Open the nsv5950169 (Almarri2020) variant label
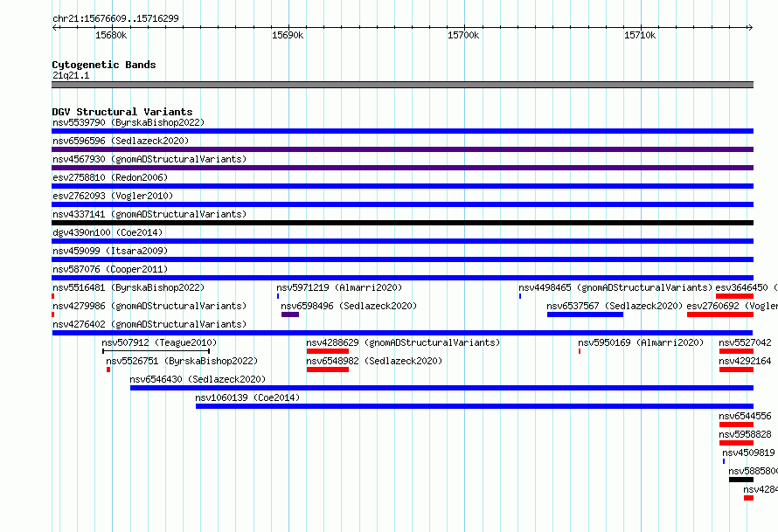The height and width of the screenshot is (532, 778). (x=641, y=342)
